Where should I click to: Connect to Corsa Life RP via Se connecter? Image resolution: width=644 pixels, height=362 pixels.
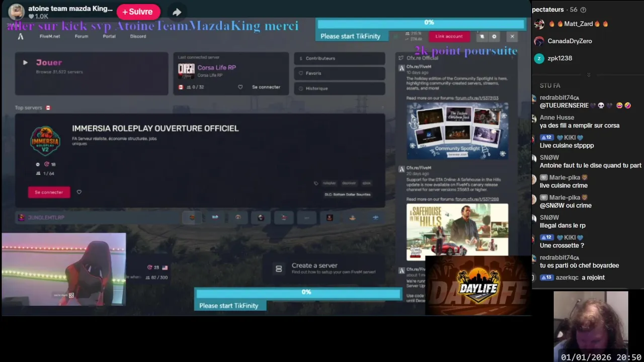tap(266, 87)
